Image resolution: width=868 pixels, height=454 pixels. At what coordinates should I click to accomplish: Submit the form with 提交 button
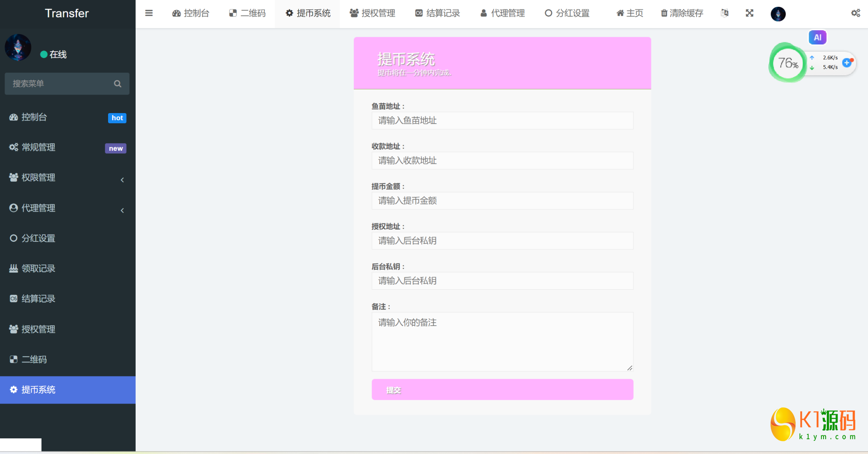click(x=502, y=390)
